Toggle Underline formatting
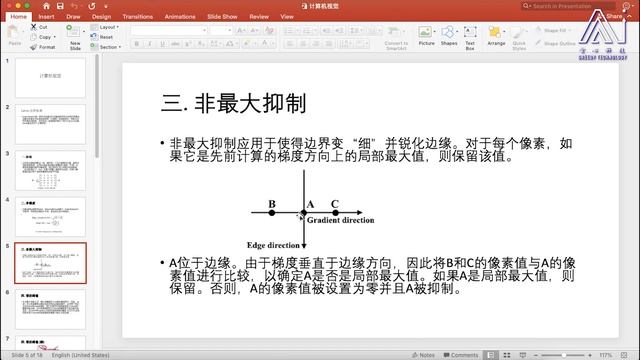 (162, 44)
